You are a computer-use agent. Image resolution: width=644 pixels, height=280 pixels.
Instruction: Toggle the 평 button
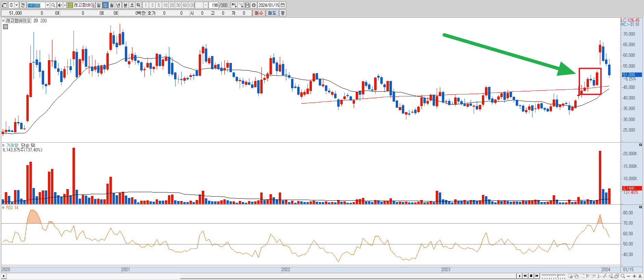282,13
